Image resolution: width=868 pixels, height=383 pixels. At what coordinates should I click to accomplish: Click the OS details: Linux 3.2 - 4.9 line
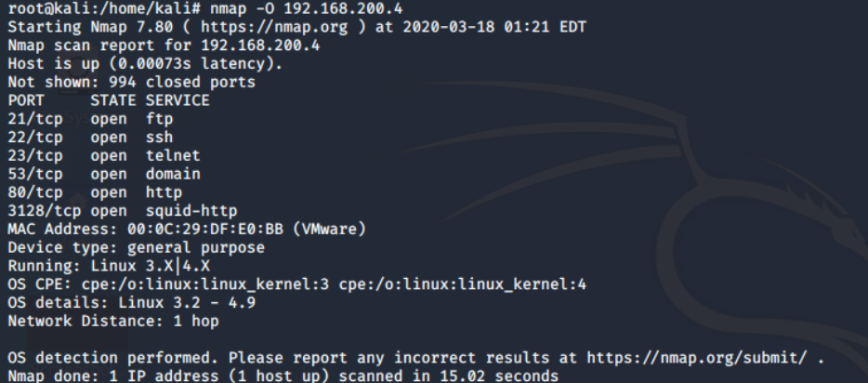click(132, 303)
